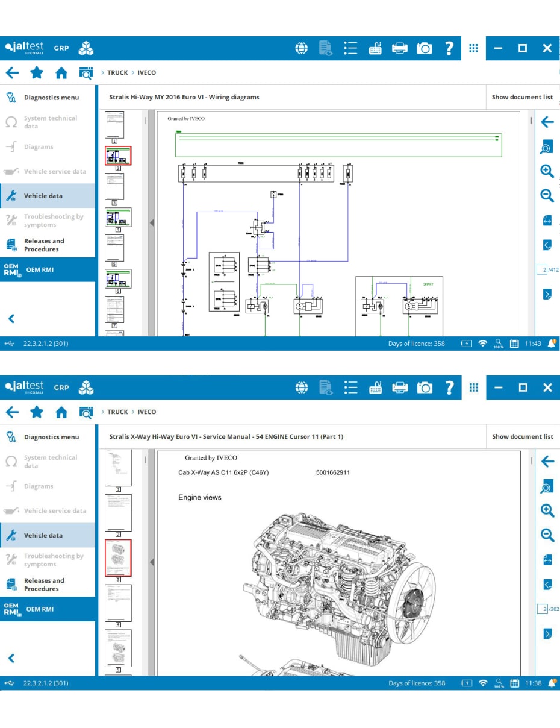Select page 1 thumbnail in Service Manual
560x728 pixels.
click(x=118, y=468)
